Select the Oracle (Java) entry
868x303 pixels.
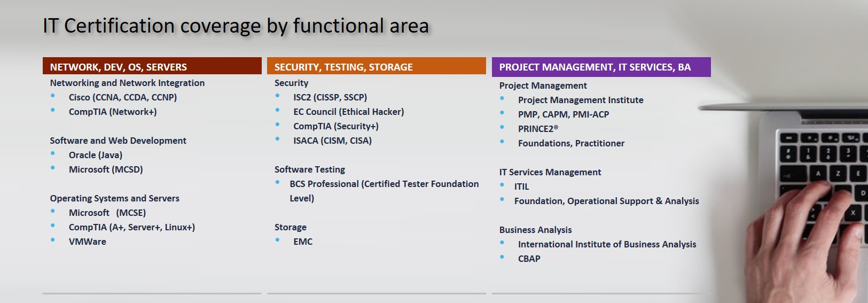pos(95,155)
